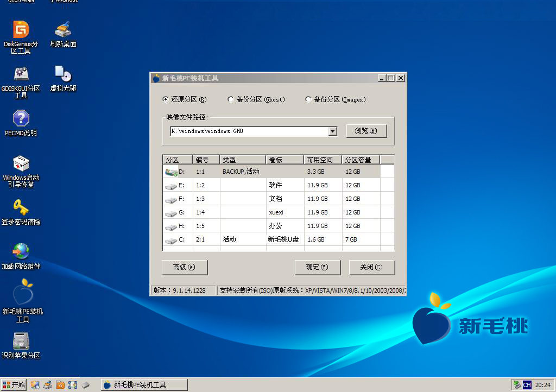Click the green device tray icon
The height and width of the screenshot is (392, 556).
click(x=517, y=384)
